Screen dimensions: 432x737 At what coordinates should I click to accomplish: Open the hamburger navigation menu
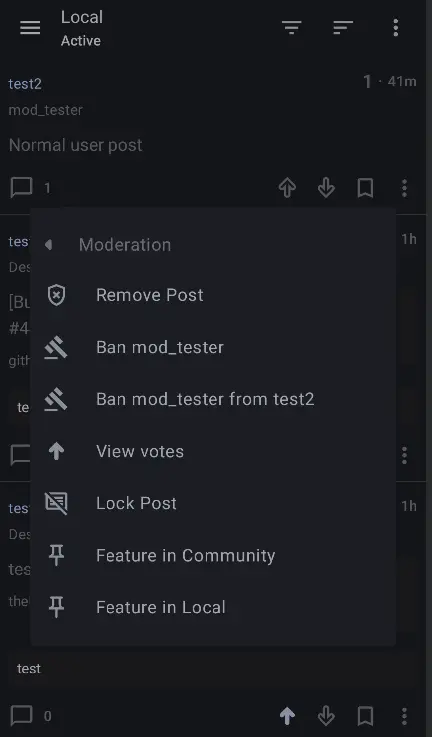point(30,28)
